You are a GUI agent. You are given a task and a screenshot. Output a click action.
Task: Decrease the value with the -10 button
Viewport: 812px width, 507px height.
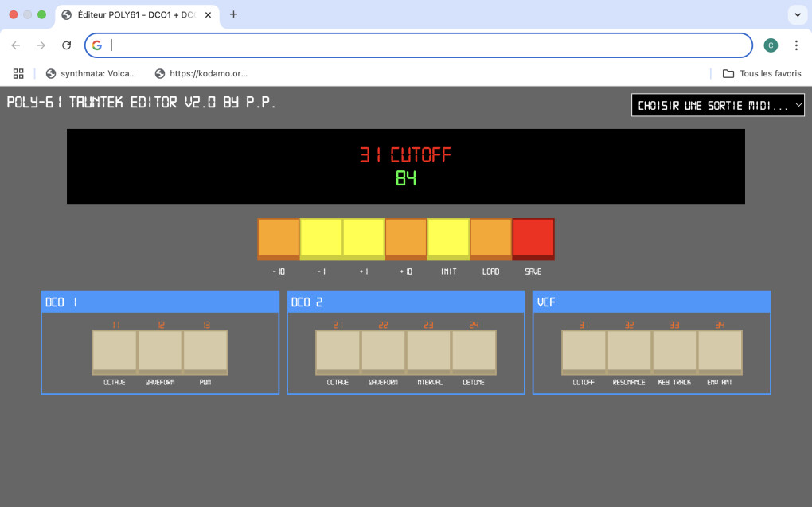coord(279,240)
